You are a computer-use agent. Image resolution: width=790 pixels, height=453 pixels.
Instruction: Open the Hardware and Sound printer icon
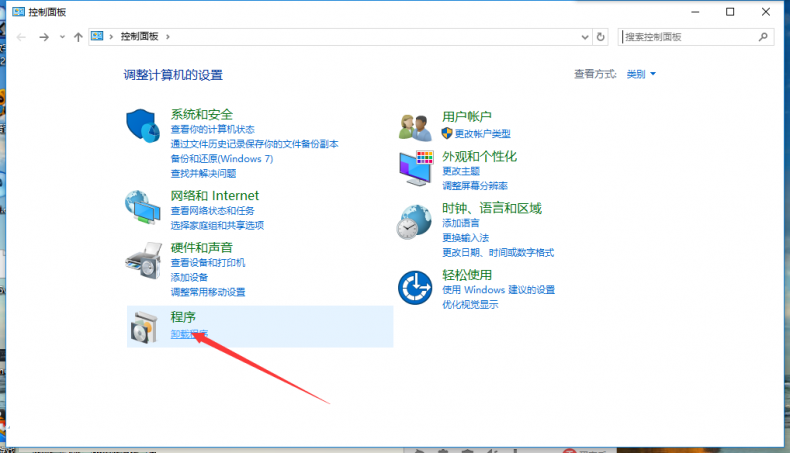pyautogui.click(x=144, y=261)
